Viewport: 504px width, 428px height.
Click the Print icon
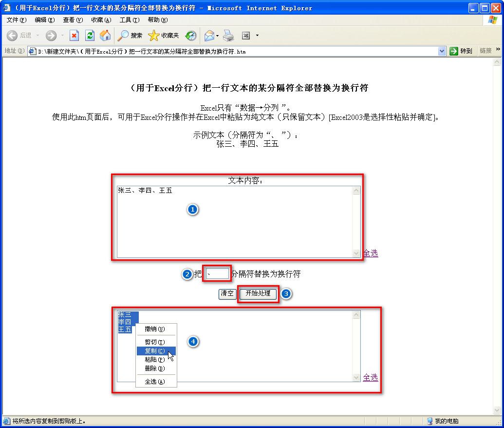(x=228, y=36)
